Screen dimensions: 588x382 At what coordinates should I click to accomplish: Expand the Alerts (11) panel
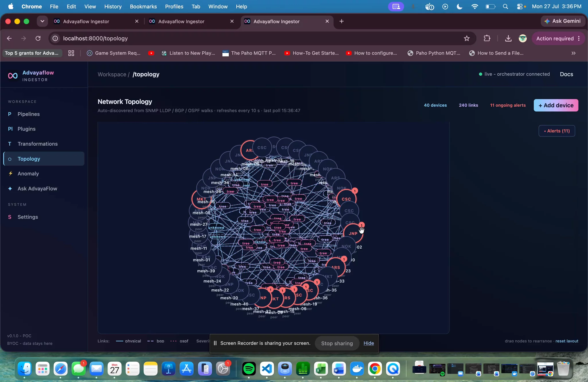pyautogui.click(x=557, y=131)
